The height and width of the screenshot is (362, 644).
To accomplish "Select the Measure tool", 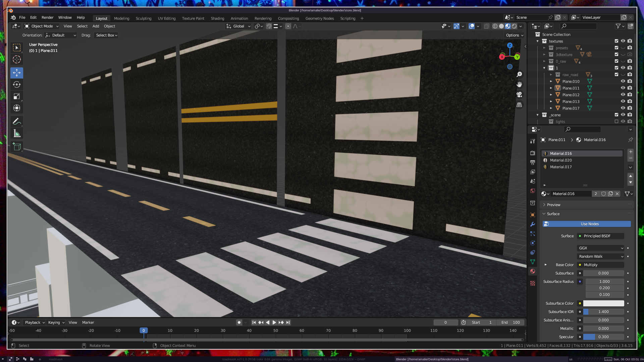I will click(x=17, y=134).
